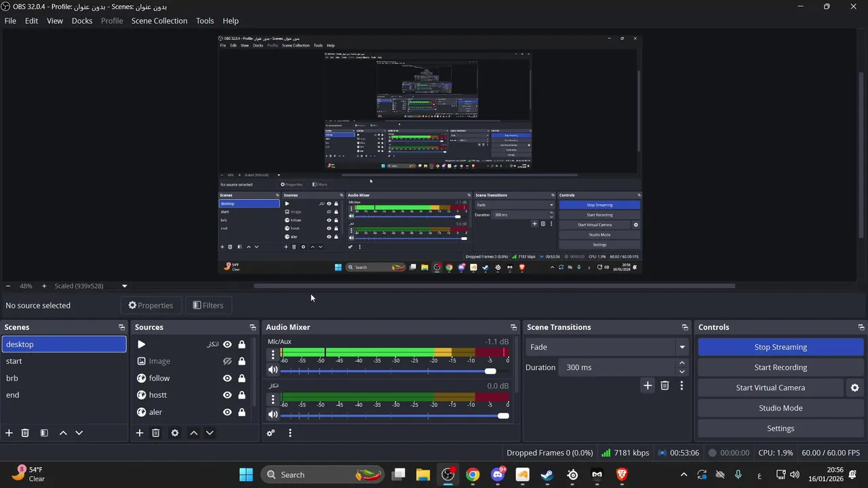Open the File menu
The image size is (868, 488).
10,20
